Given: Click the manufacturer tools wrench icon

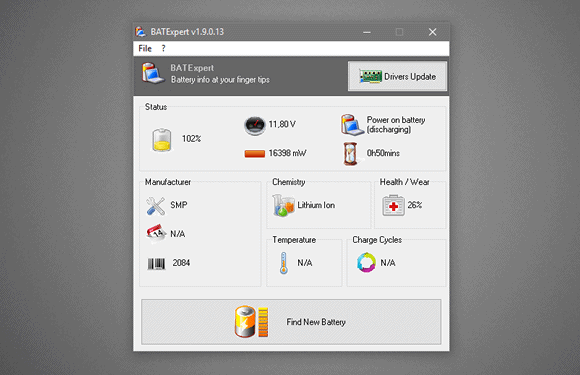Looking at the screenshot, I should click(x=155, y=206).
